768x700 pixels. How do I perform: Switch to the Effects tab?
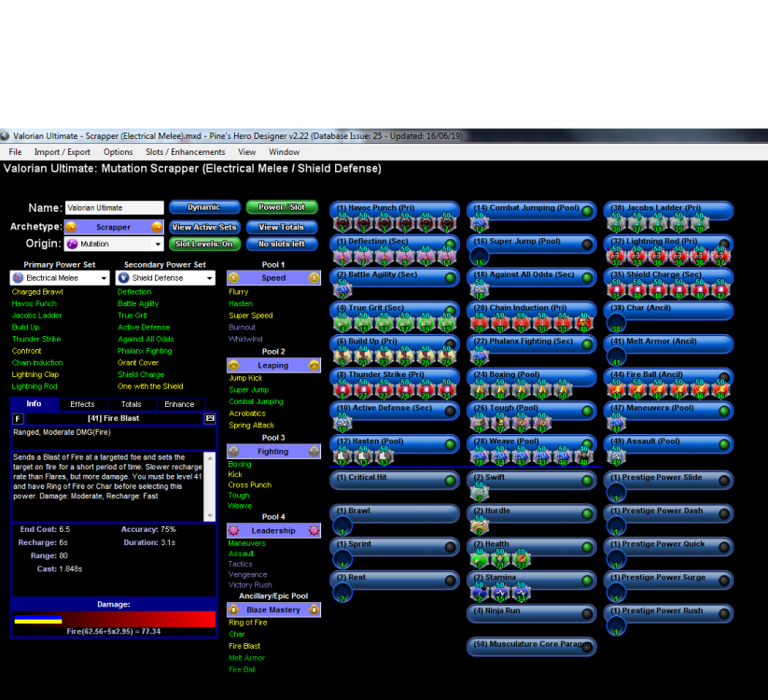82,404
